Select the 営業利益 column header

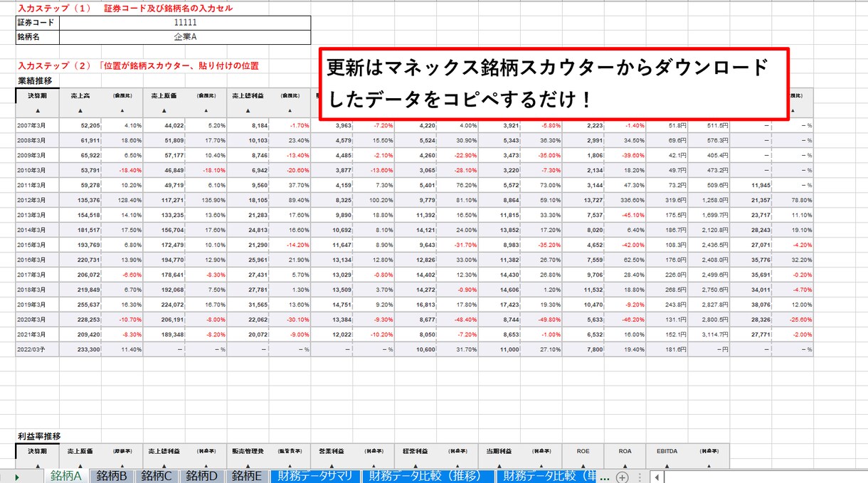pos(332,450)
